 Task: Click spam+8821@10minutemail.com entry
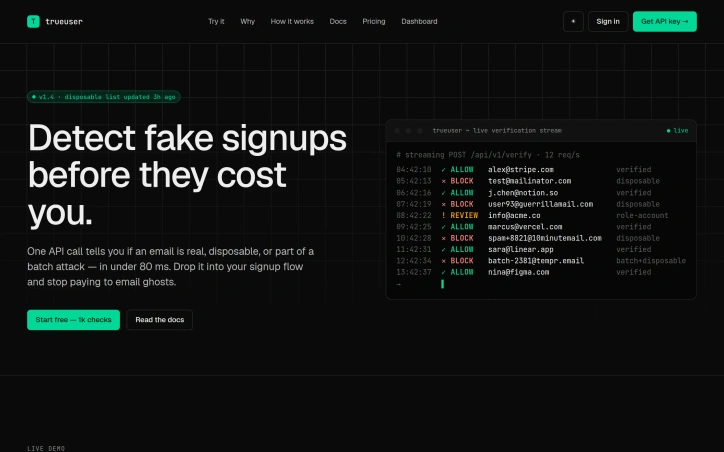tap(545, 238)
